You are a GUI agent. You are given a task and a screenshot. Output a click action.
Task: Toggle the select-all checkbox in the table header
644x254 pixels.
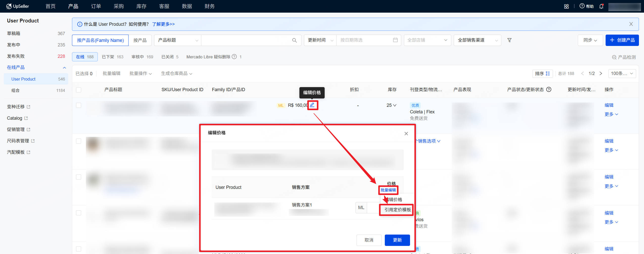click(79, 90)
